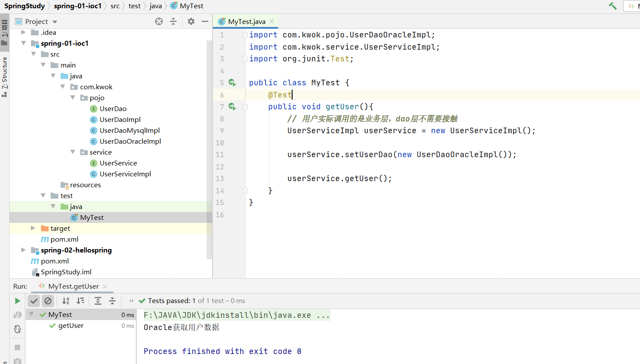Viewport: 640px width, 364px height.
Task: Select UserService interface in project tree
Action: click(x=118, y=163)
